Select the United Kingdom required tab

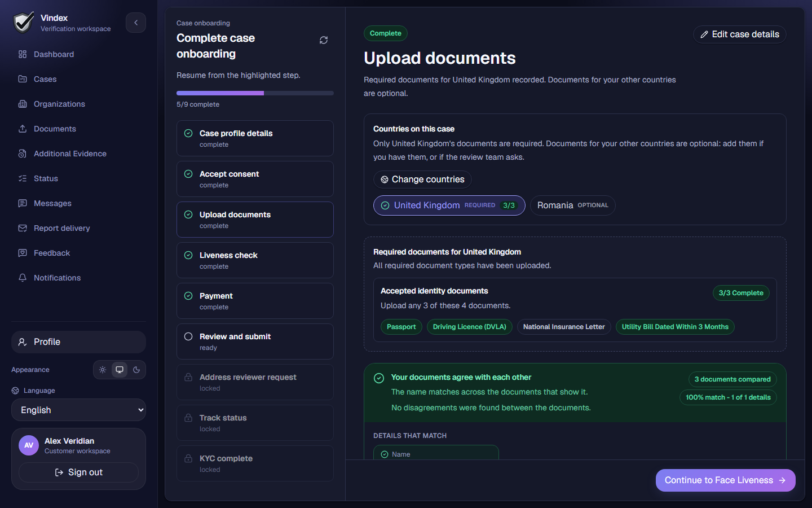tap(449, 205)
